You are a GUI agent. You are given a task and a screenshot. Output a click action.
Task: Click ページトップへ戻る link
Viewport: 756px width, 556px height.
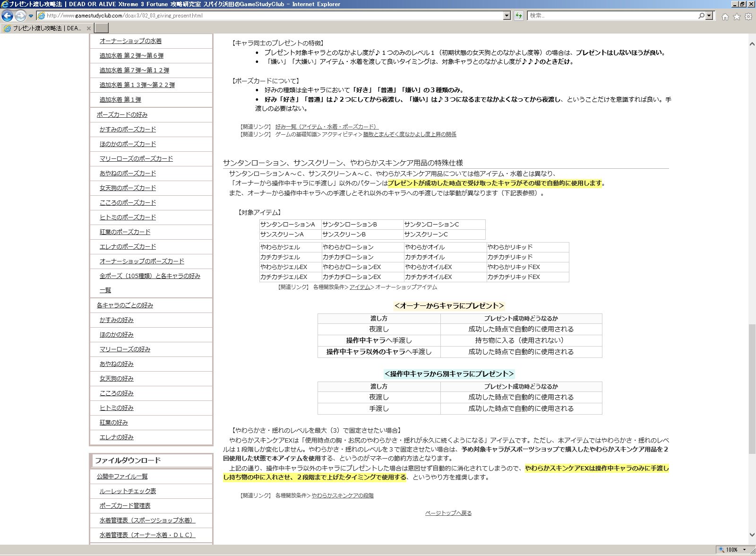tap(448, 513)
